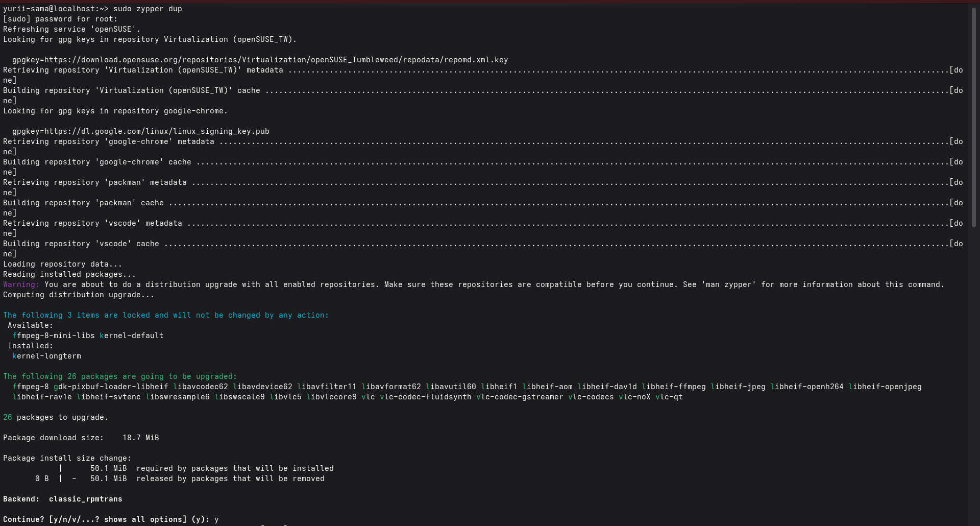
Task: Click the 'libheif1' package name
Action: (499, 387)
